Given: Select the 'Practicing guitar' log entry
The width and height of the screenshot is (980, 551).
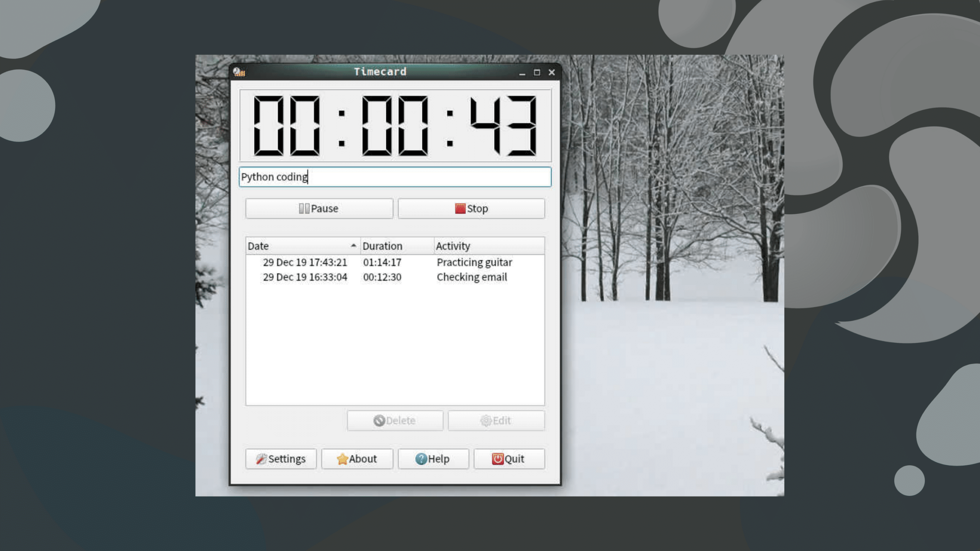Looking at the screenshot, I should coord(395,262).
